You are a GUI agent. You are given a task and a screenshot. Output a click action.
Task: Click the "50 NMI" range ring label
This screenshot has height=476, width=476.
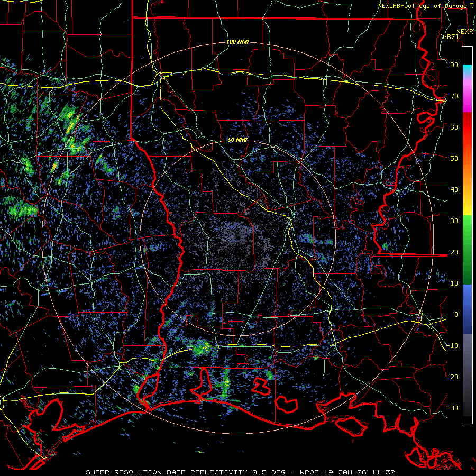[237, 140]
